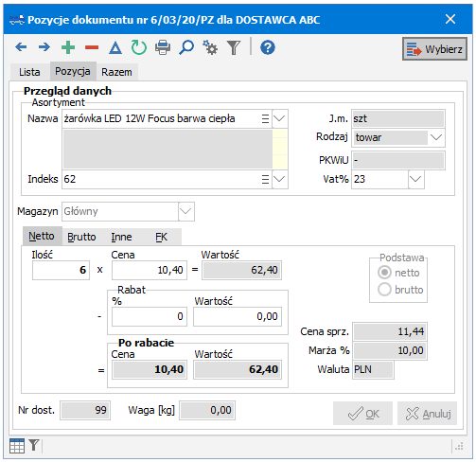The image size is (476, 462).
Task: Click the Wybierz button
Action: point(434,49)
